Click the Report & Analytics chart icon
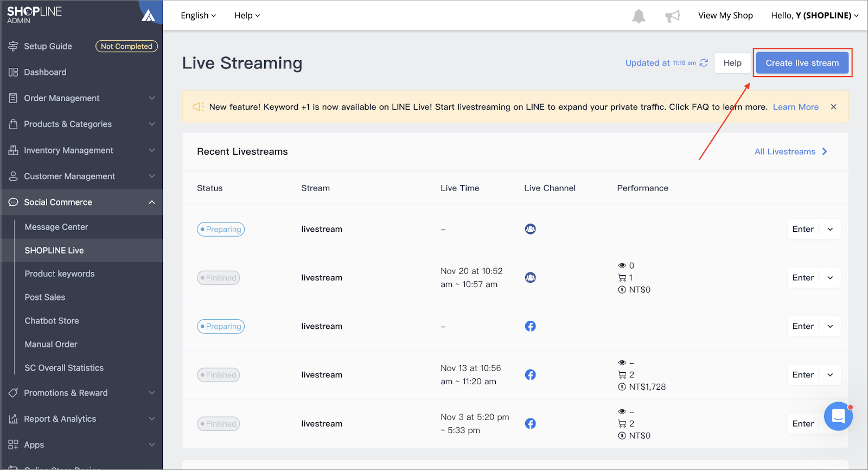This screenshot has width=868, height=470. coord(13,419)
